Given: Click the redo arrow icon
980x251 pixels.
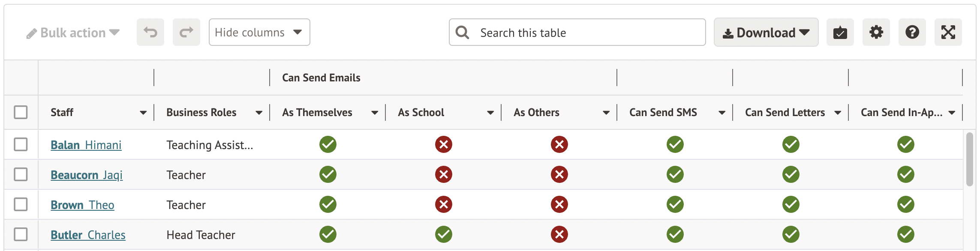Looking at the screenshot, I should pos(186,32).
